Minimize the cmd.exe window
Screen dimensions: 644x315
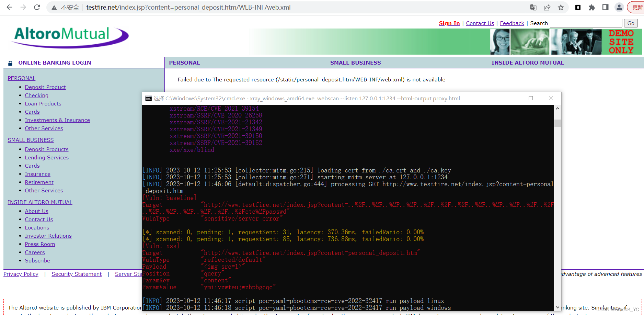[x=511, y=98]
